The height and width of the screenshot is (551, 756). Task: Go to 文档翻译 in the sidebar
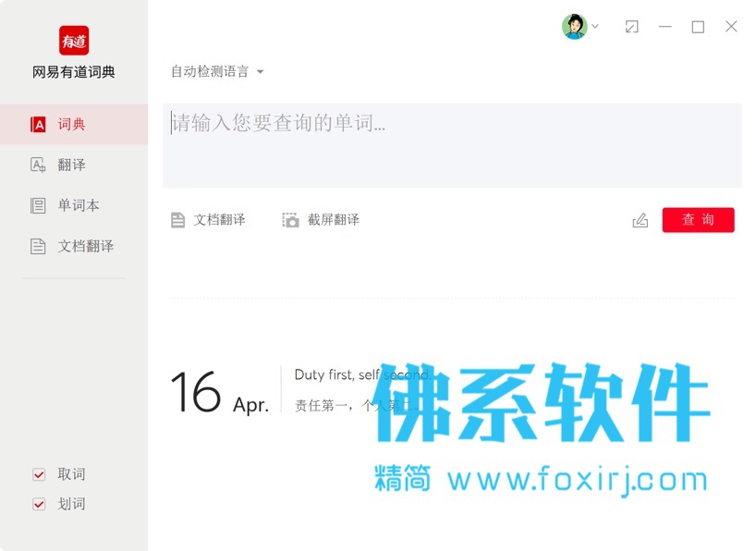(74, 246)
